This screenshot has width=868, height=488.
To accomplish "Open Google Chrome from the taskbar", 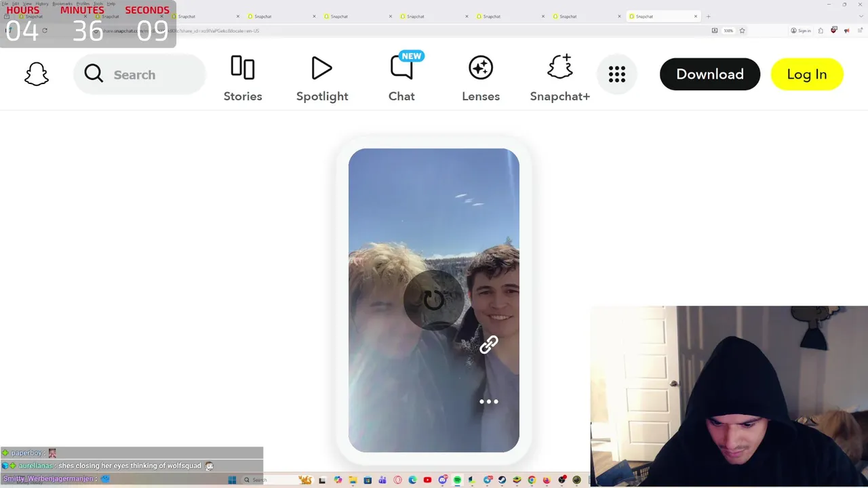I will (532, 480).
